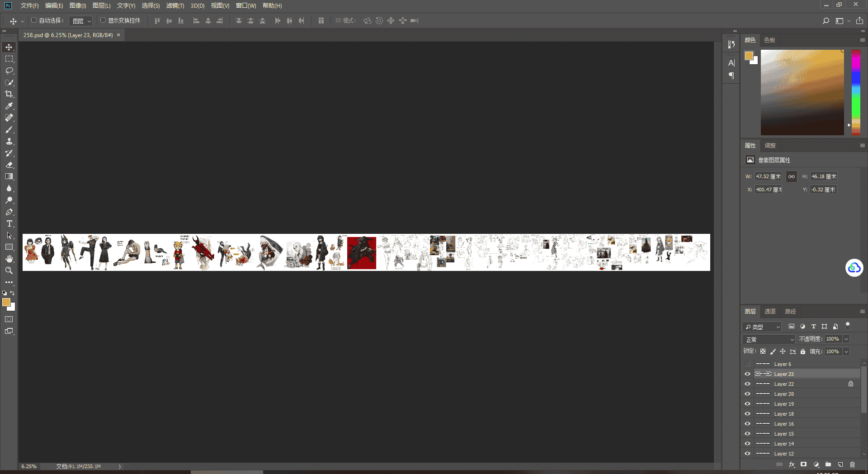The width and height of the screenshot is (868, 474).
Task: Show Layer 6 visibility toggle
Action: point(747,364)
